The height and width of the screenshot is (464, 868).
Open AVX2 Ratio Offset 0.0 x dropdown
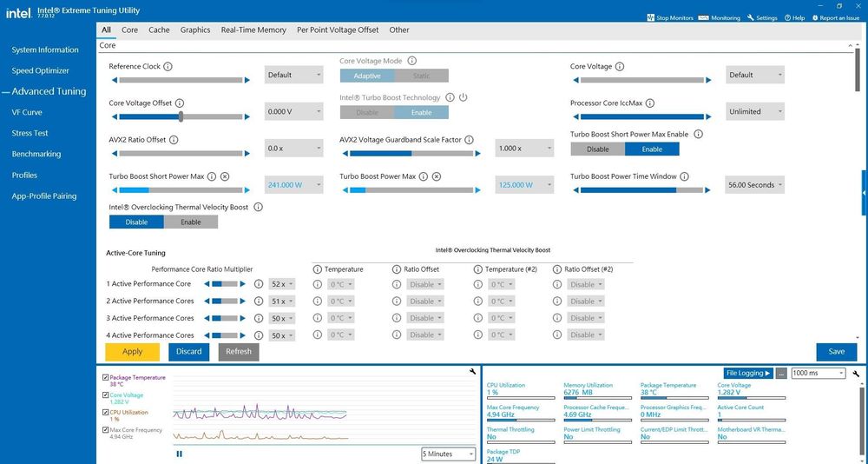click(x=293, y=148)
